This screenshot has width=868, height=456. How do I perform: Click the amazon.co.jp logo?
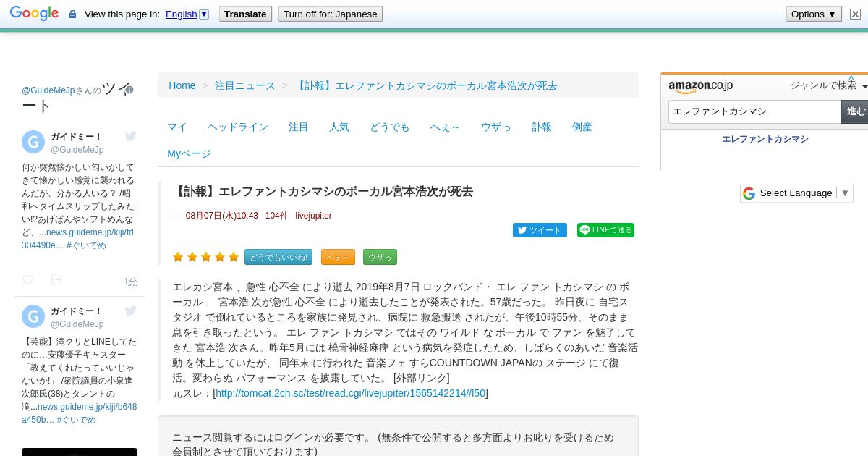700,86
